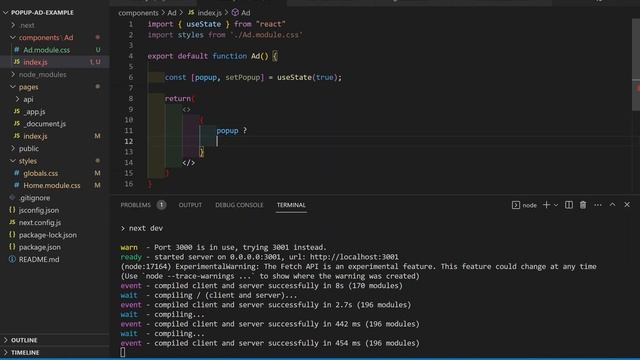This screenshot has width=640, height=360.
Task: Close the terminal panel
Action: tap(627, 204)
